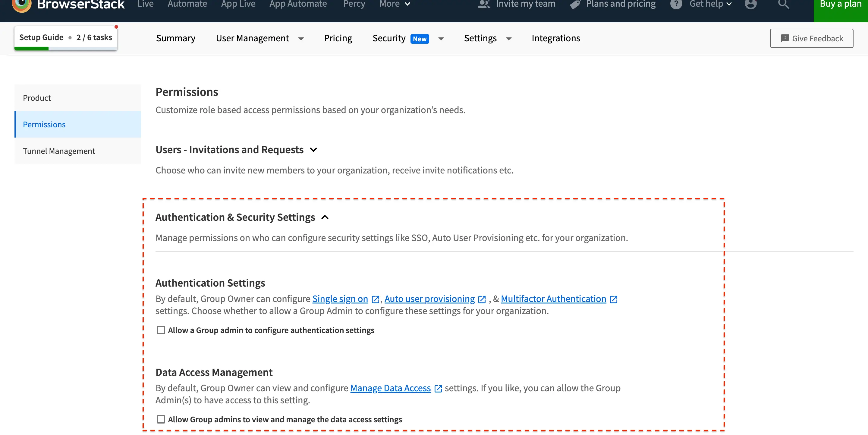Viewport: 868px width, 435px height.
Task: Open the Manage Data Access link
Action: [390, 389]
